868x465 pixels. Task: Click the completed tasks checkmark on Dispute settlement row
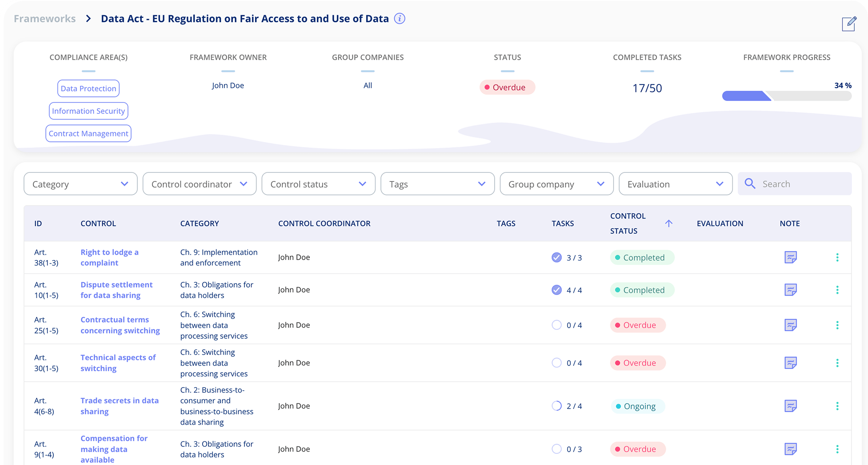pos(556,289)
